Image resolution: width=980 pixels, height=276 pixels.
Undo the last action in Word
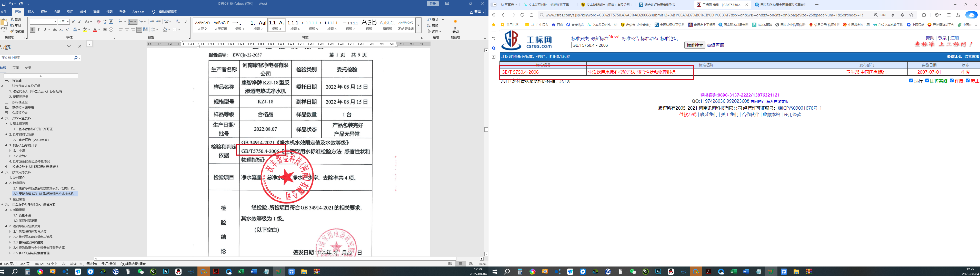click(x=11, y=4)
